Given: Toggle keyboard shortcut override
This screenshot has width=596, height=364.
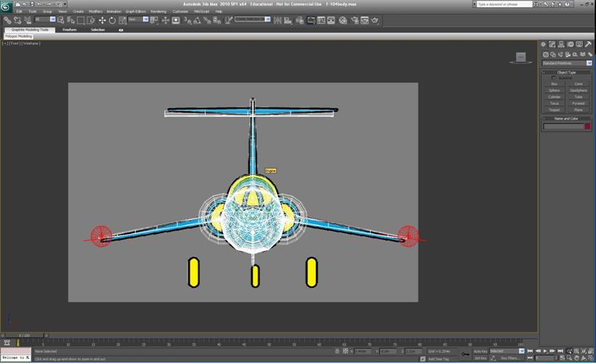Looking at the screenshot, I should tap(176, 20).
